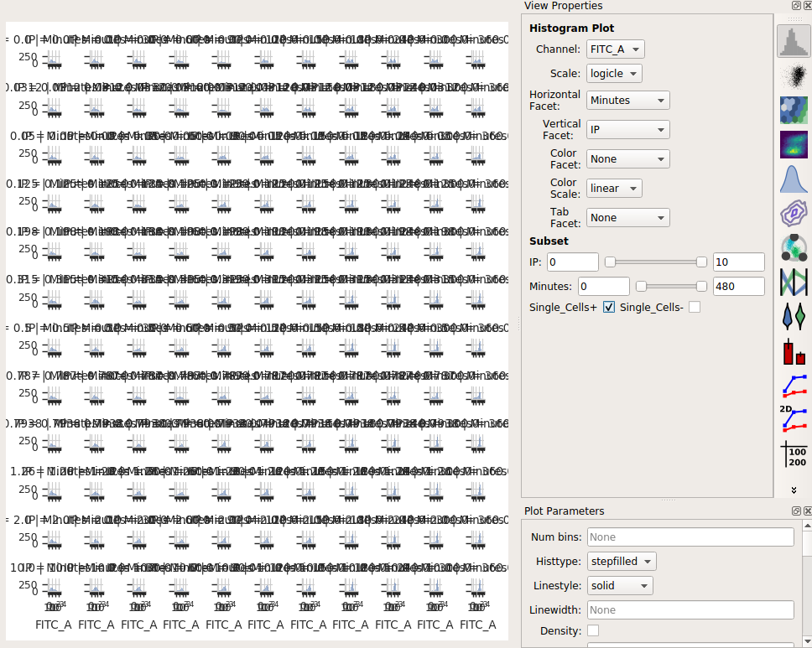The height and width of the screenshot is (648, 812).
Task: Pick the 2D kernel density contour icon
Action: point(794,213)
